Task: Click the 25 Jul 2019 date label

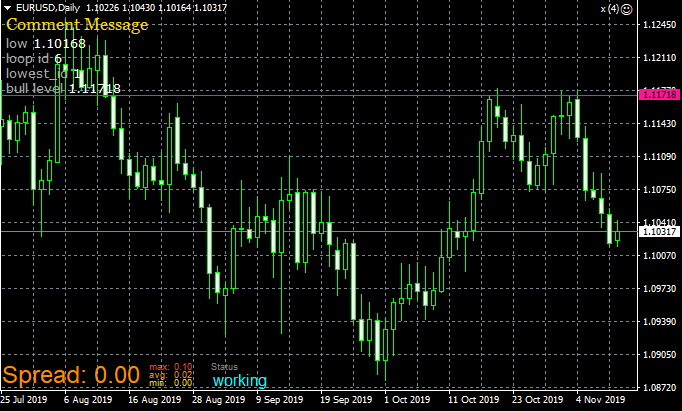Action: pos(23,399)
